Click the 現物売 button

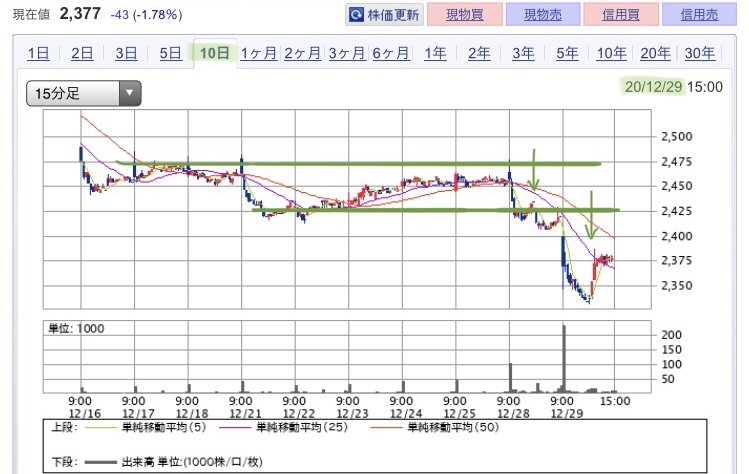pyautogui.click(x=543, y=15)
